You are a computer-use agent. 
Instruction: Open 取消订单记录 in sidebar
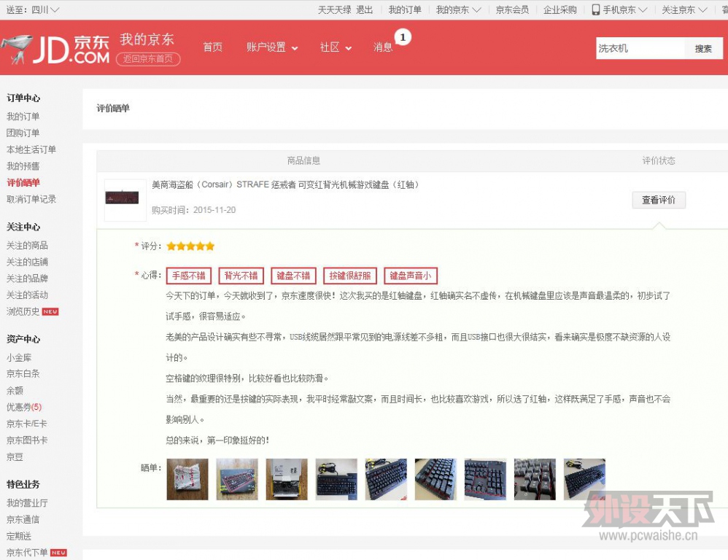[31, 199]
